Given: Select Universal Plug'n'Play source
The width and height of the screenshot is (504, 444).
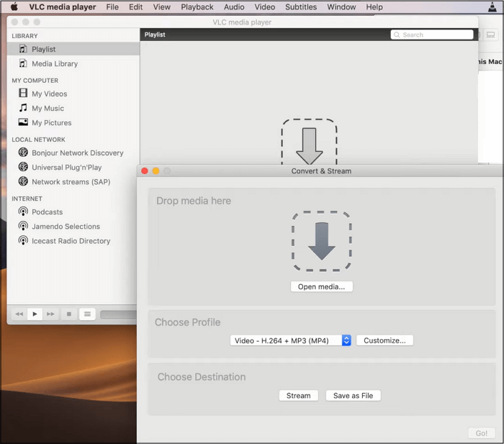Looking at the screenshot, I should point(66,167).
